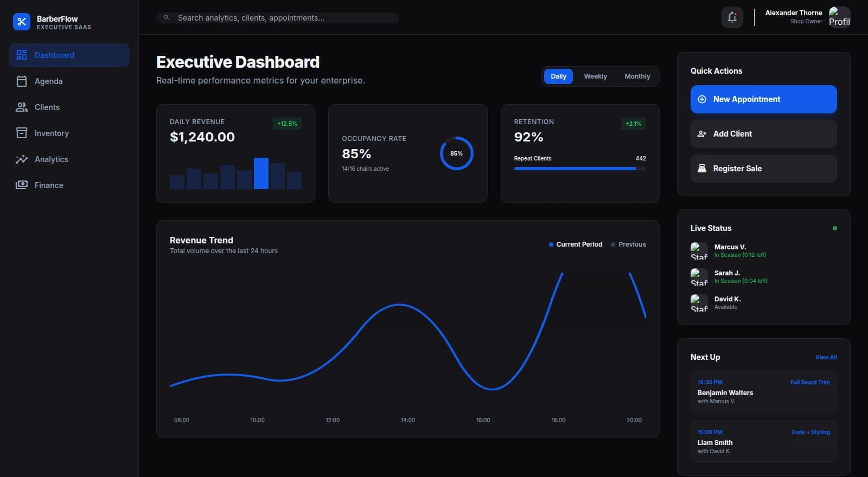Screen dimensions: 868x477
Task: Click the green Live Status indicator dot
Action: click(x=834, y=228)
